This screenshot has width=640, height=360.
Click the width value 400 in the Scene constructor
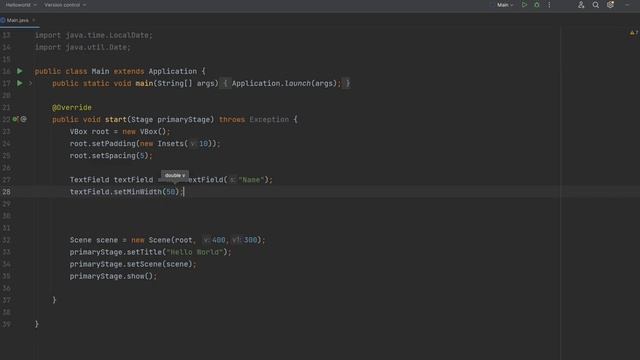tap(218, 240)
